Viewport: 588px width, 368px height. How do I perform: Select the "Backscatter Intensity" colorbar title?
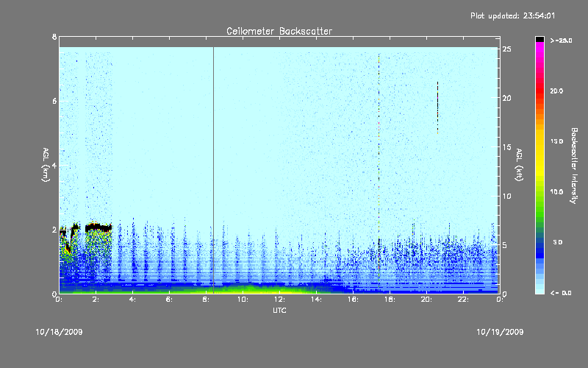[x=574, y=166]
